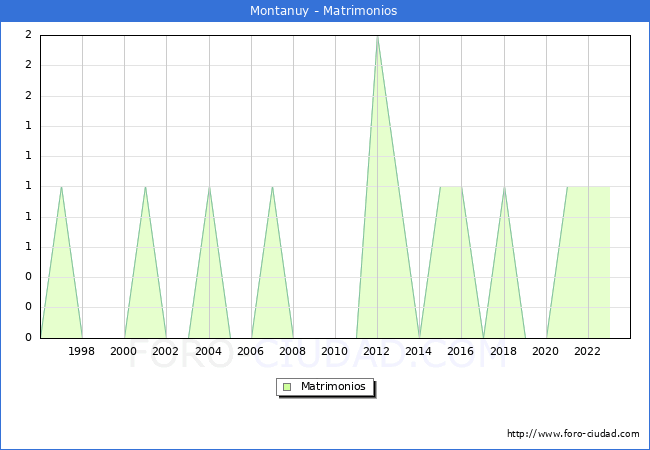Click the data peak at 2001
The height and width of the screenshot is (450, 650).
pos(145,187)
